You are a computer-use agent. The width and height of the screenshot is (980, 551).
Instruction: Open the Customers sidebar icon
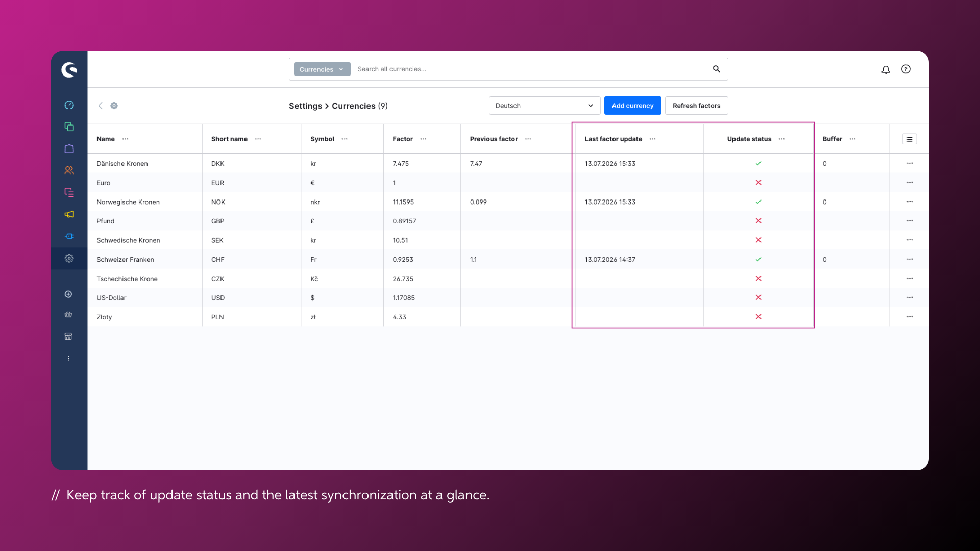coord(69,170)
